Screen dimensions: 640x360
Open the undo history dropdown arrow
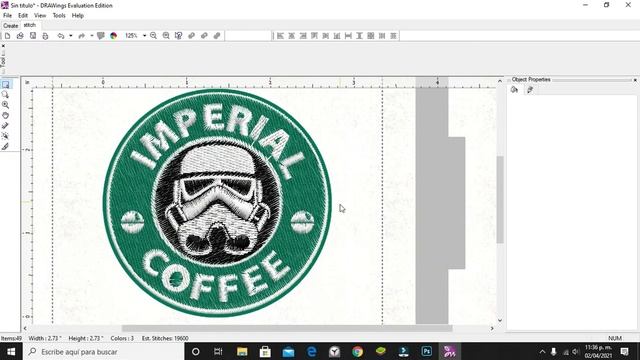click(71, 36)
